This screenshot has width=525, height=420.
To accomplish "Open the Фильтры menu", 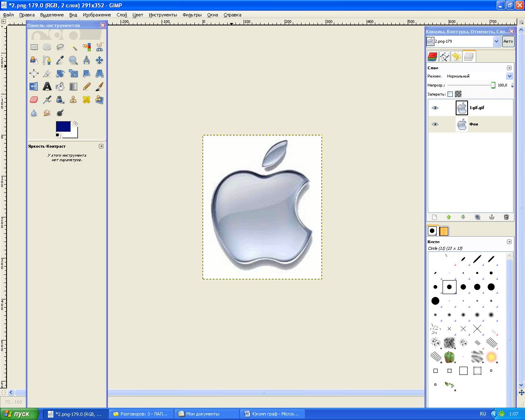I will click(x=192, y=15).
